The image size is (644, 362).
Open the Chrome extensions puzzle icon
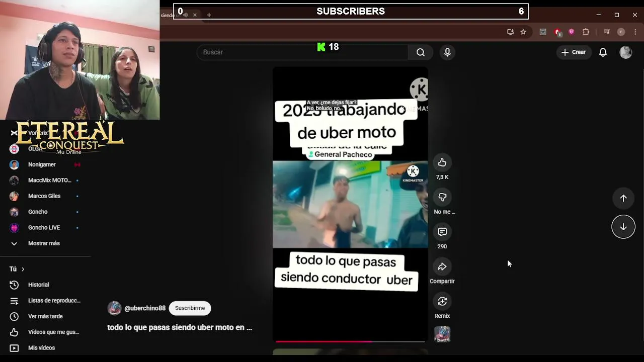586,32
